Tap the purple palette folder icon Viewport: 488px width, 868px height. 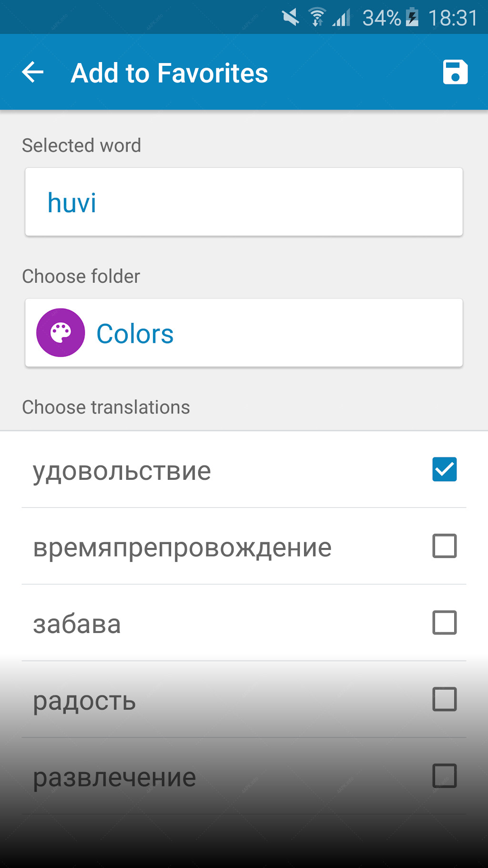[x=61, y=332]
